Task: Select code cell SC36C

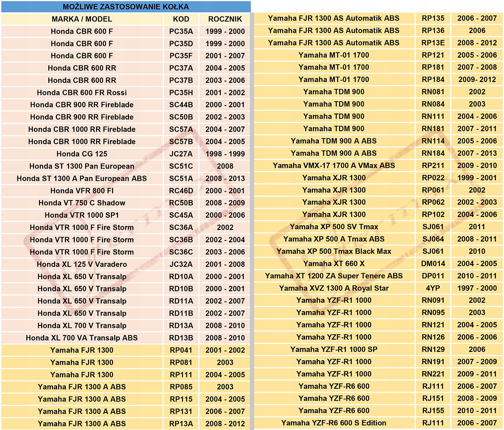Action: (x=181, y=252)
